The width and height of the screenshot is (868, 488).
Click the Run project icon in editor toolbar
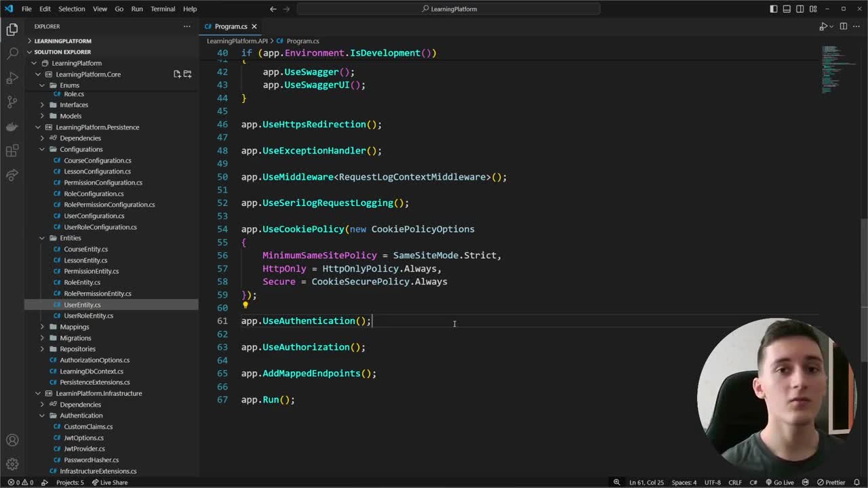tap(823, 26)
